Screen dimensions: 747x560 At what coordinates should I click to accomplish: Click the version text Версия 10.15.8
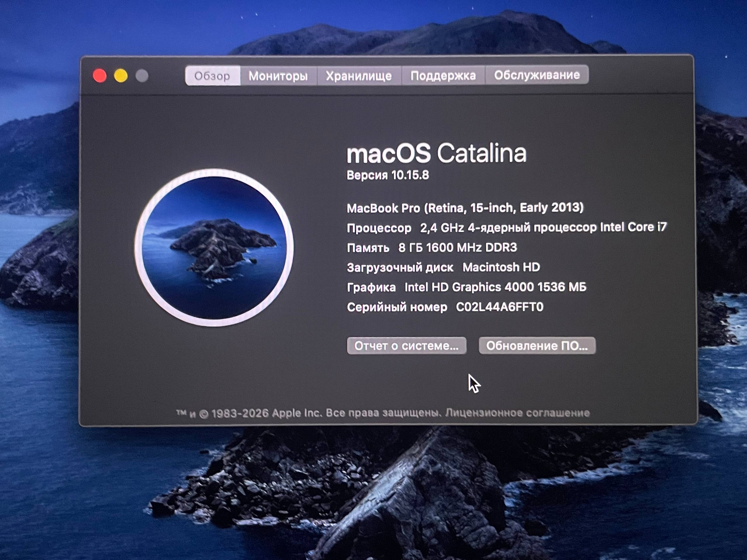pos(388,175)
